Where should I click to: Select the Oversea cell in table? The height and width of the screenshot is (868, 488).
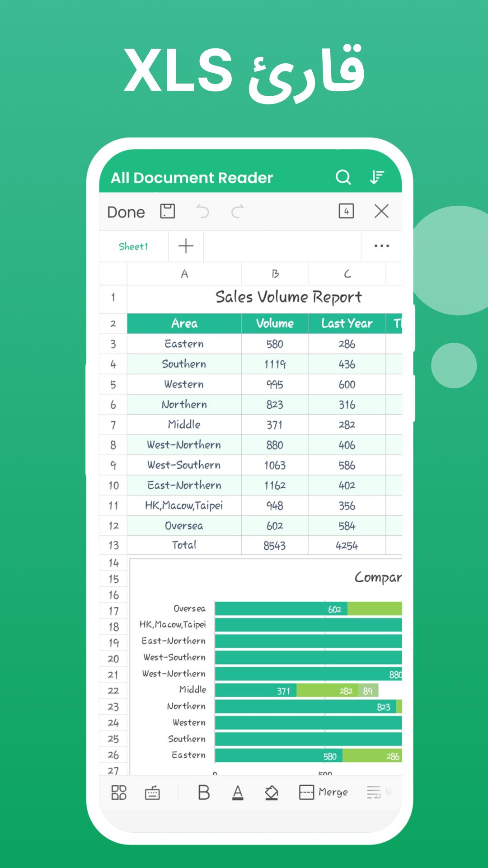point(184,526)
